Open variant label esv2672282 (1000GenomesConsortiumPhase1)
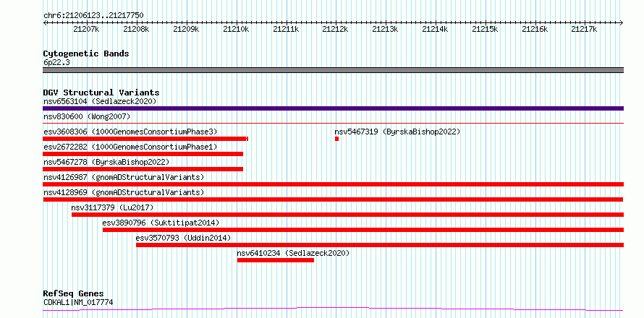 tap(130, 147)
